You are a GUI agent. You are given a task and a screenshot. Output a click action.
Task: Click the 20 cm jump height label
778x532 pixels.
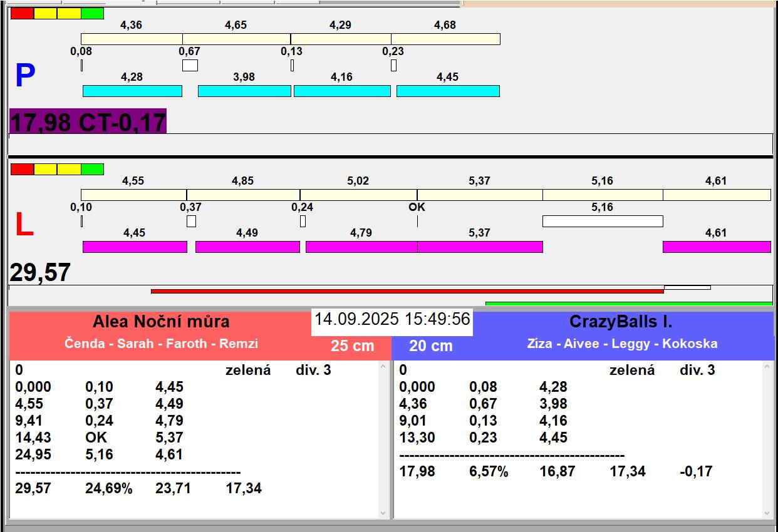point(430,345)
